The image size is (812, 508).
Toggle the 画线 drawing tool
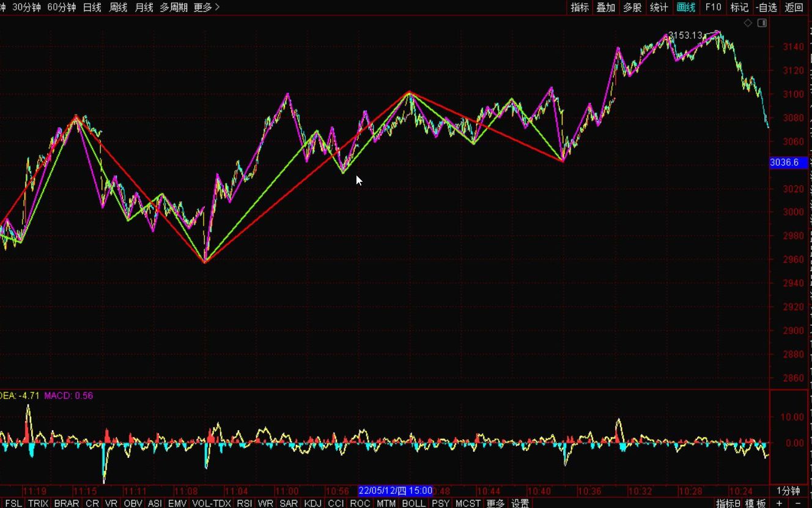tap(686, 7)
